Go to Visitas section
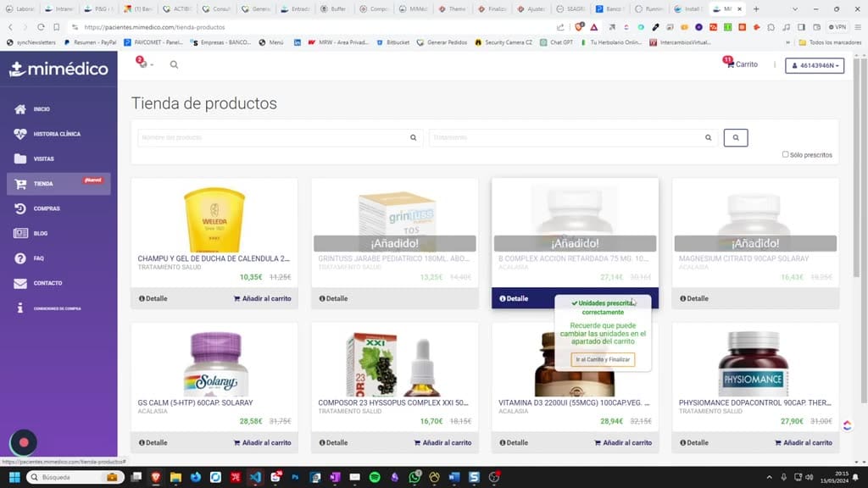The width and height of the screenshot is (868, 488). coord(58,158)
